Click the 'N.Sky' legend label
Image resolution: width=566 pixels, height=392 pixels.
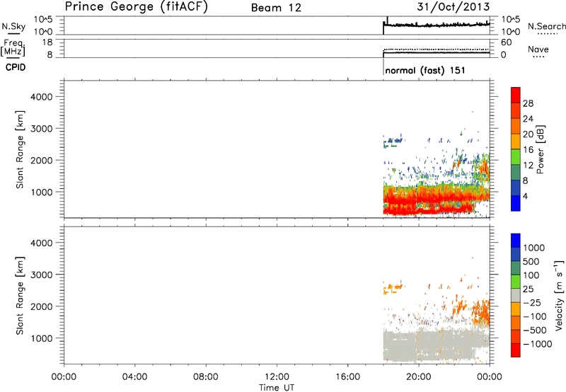pyautogui.click(x=13, y=26)
